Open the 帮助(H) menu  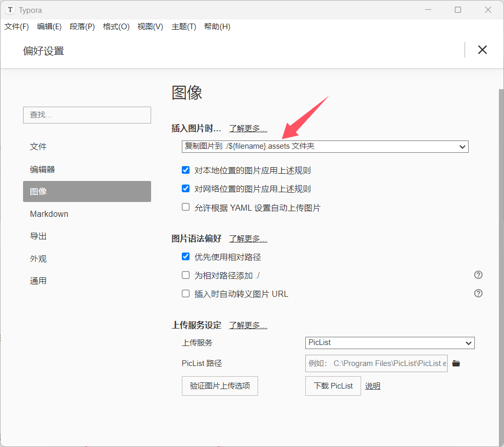click(217, 27)
